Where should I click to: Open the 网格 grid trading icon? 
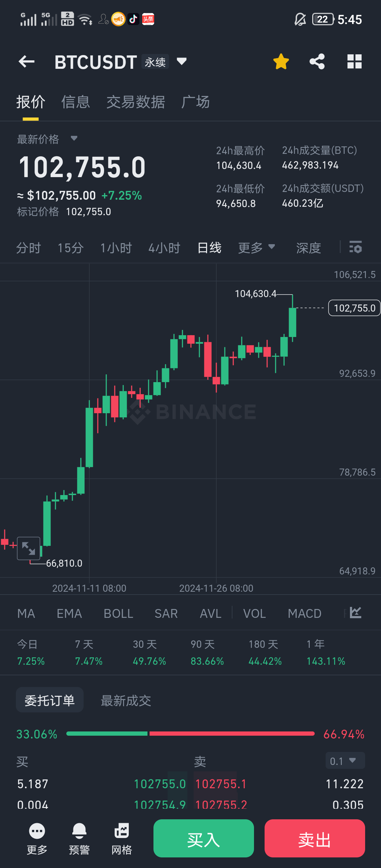click(x=122, y=839)
